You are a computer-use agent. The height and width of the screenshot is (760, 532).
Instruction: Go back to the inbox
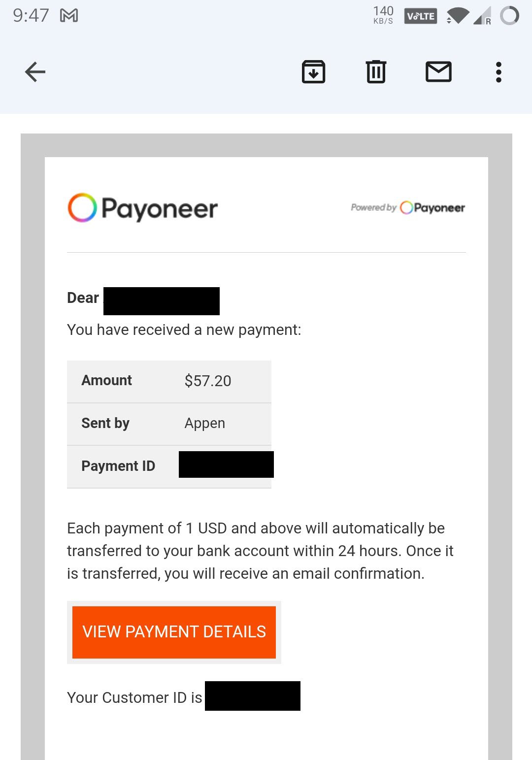pos(34,71)
